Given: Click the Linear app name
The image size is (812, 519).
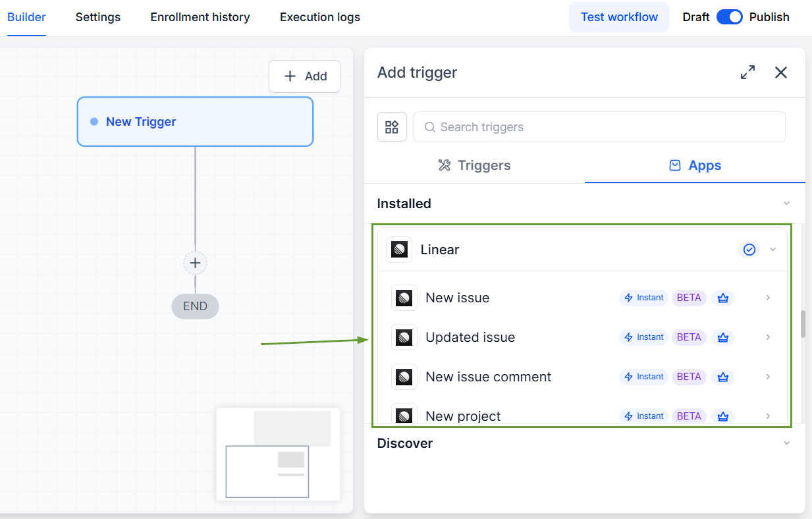Looking at the screenshot, I should click(x=440, y=250).
